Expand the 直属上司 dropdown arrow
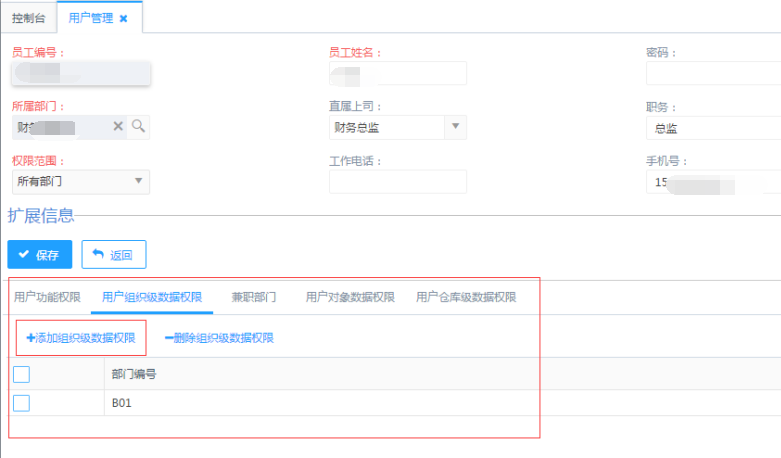The image size is (781, 458). (455, 127)
